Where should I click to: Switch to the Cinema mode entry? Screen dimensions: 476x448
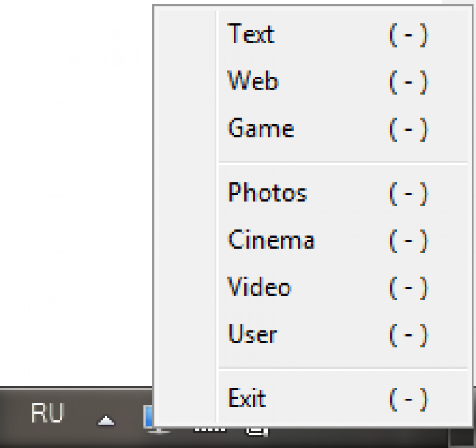(x=271, y=240)
